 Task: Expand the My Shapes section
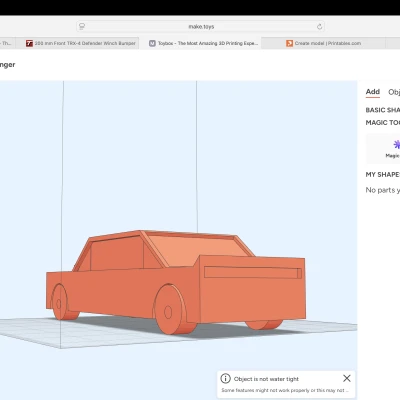[383, 175]
